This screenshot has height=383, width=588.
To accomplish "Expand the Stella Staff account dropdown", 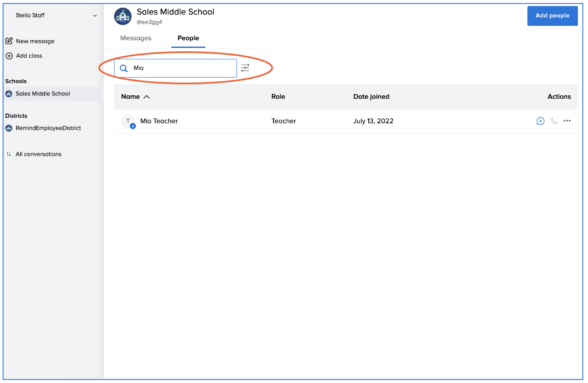I will tap(95, 16).
